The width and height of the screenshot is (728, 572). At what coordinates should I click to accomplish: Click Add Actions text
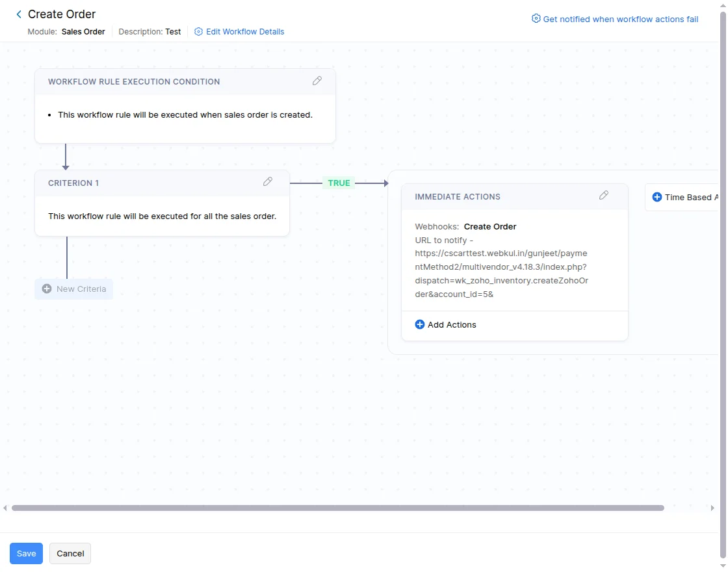452,324
